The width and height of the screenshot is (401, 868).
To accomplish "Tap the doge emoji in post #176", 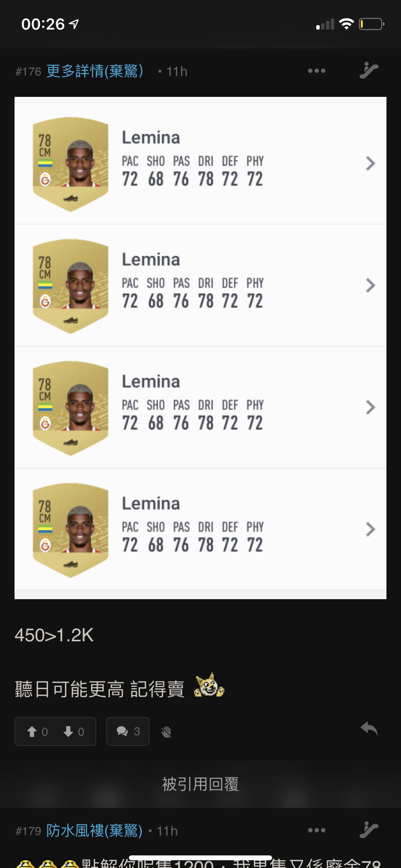I will (209, 685).
